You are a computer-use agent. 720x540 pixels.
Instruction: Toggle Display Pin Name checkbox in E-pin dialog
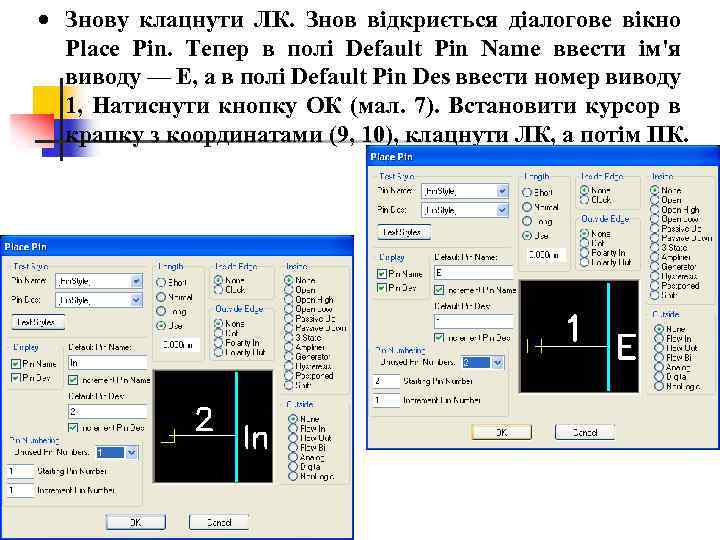pyautogui.click(x=382, y=274)
